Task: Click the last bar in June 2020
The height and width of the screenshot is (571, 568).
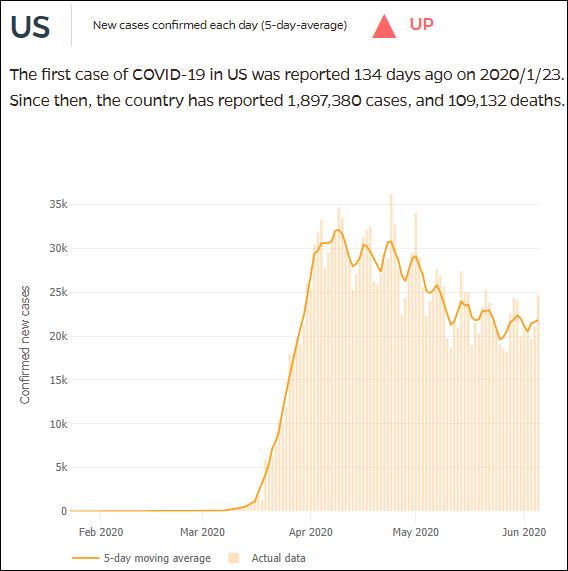Action: point(538,402)
